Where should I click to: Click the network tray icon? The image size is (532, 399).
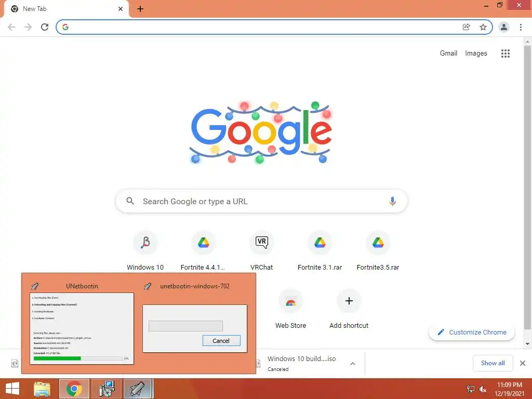click(x=470, y=389)
